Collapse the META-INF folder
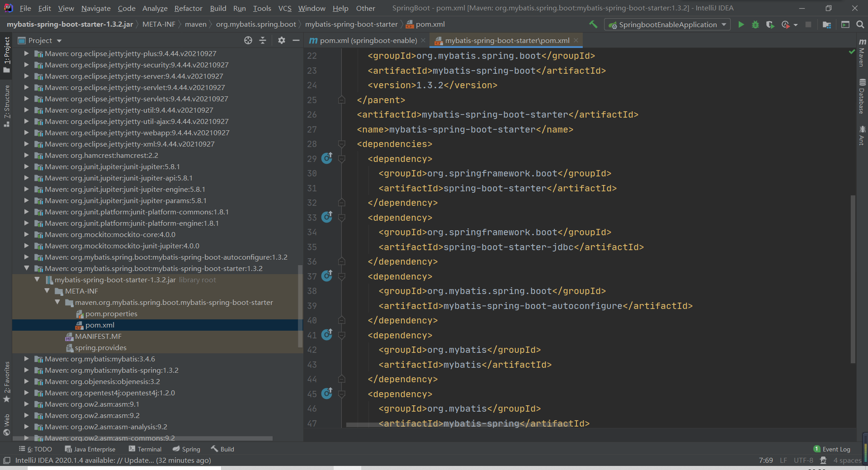 47,291
